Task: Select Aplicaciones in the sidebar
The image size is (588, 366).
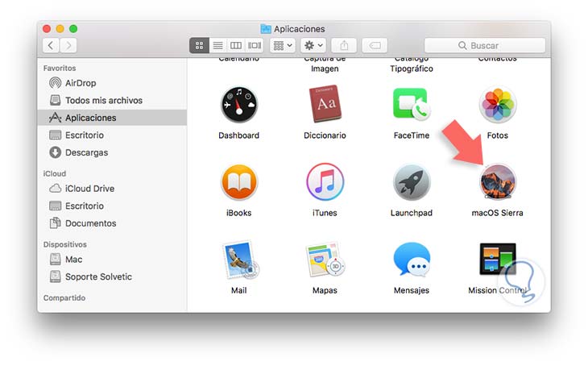Action: pos(112,118)
